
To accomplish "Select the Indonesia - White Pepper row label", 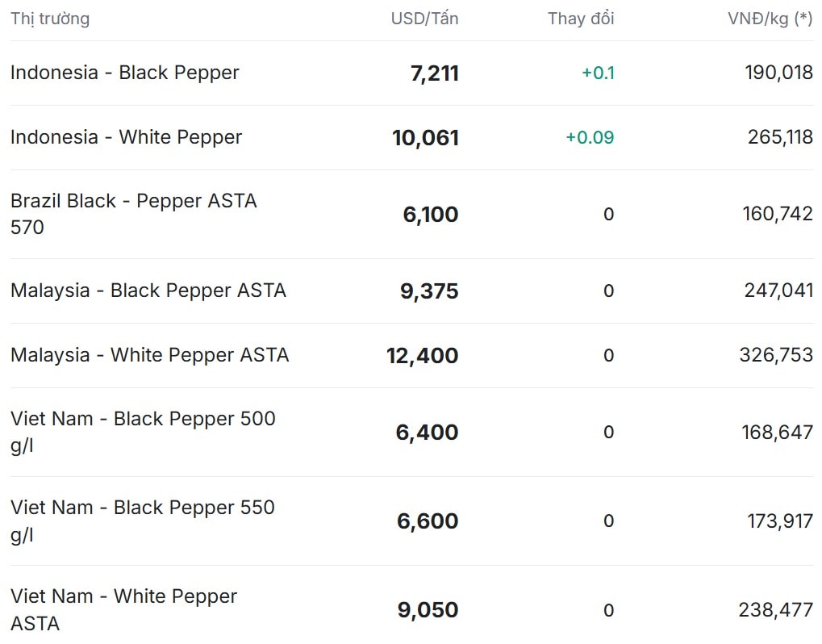I will click(126, 137).
